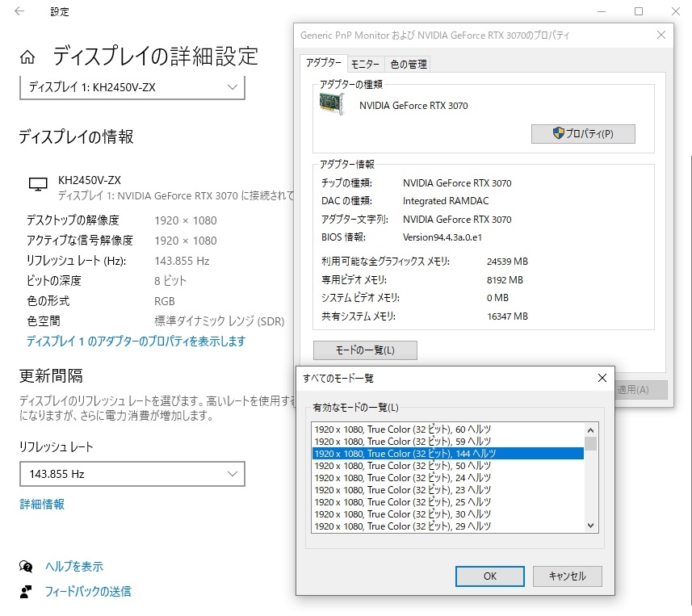Viewport: 692px width, 616px height.
Task: Click the 1920 × 1080 value beside デスクトップの解像度
Action: click(x=186, y=220)
